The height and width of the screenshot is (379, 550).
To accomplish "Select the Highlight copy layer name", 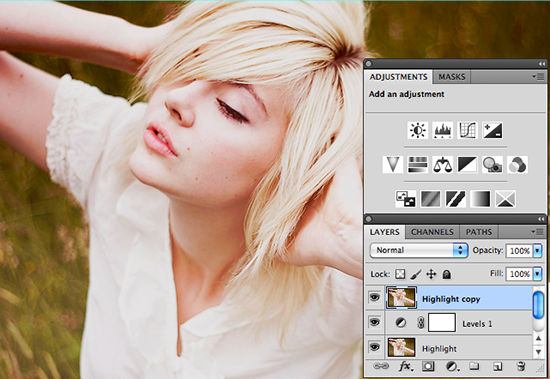I will [451, 299].
